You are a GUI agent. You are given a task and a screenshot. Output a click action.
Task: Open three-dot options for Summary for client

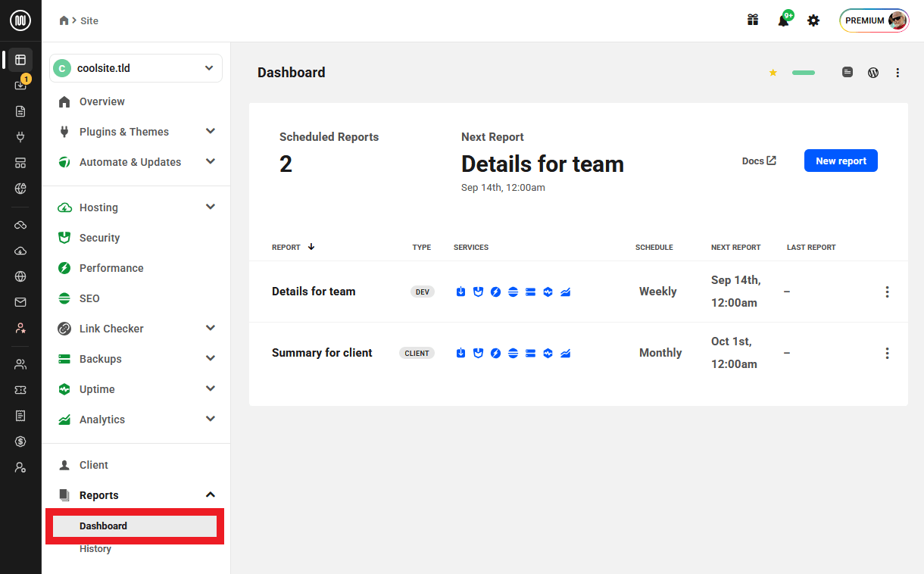pos(887,353)
